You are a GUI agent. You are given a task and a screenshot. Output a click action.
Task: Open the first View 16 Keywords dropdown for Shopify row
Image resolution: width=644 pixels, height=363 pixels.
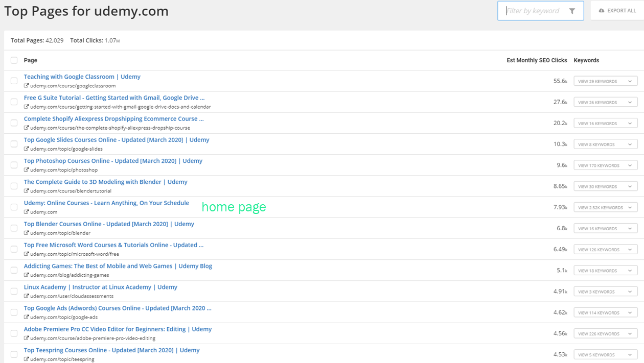(606, 123)
